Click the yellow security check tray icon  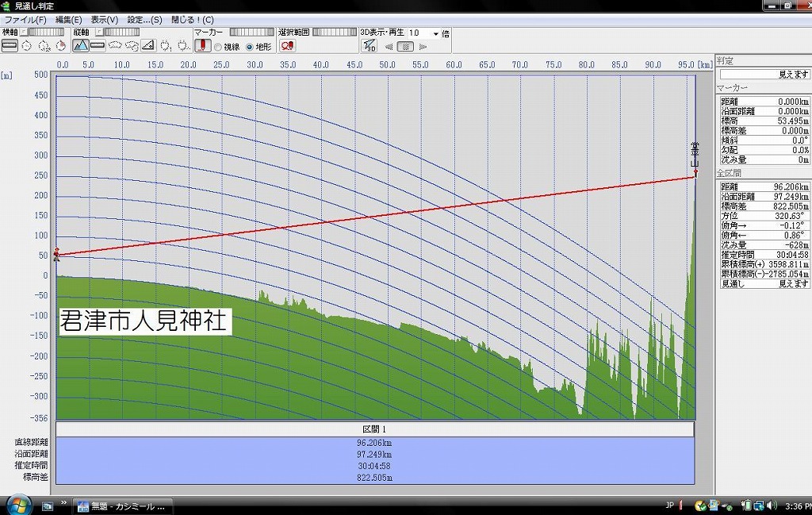click(701, 505)
